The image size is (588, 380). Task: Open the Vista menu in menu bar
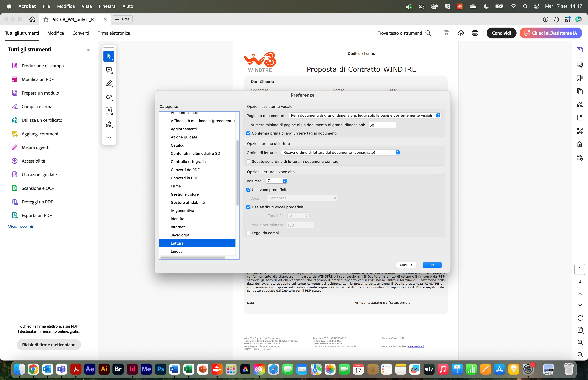point(87,6)
